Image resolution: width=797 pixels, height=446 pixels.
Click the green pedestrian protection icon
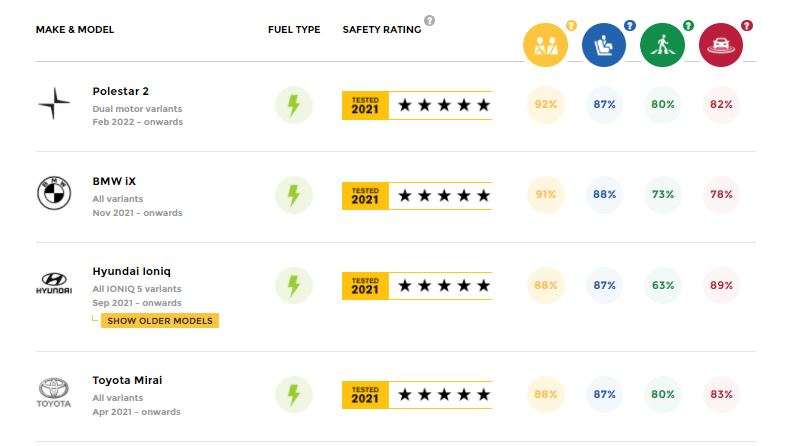pyautogui.click(x=662, y=45)
